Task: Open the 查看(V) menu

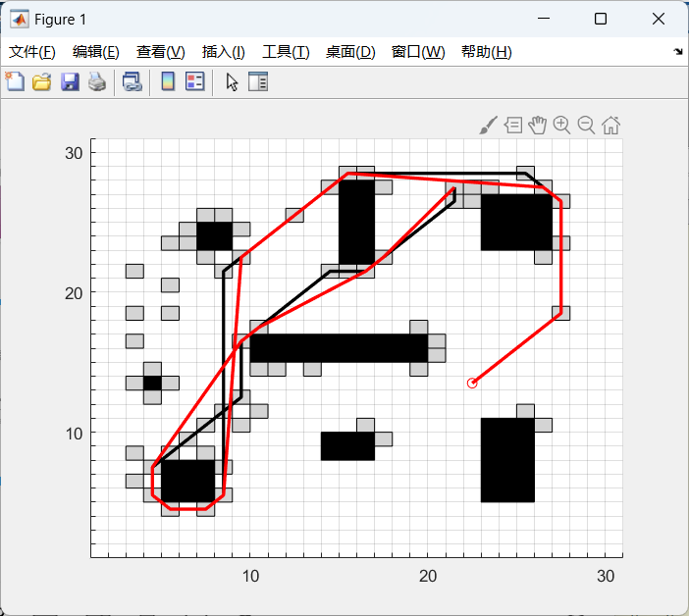Action: pos(160,52)
